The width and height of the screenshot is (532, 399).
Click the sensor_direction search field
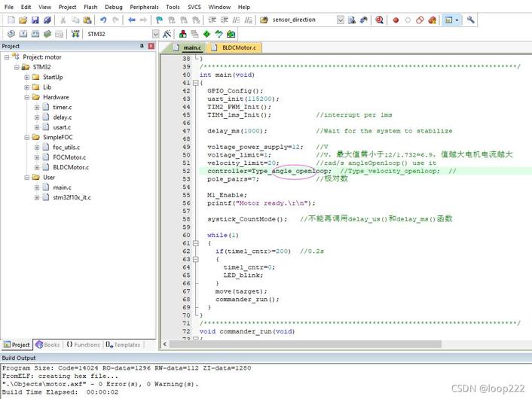pos(303,20)
